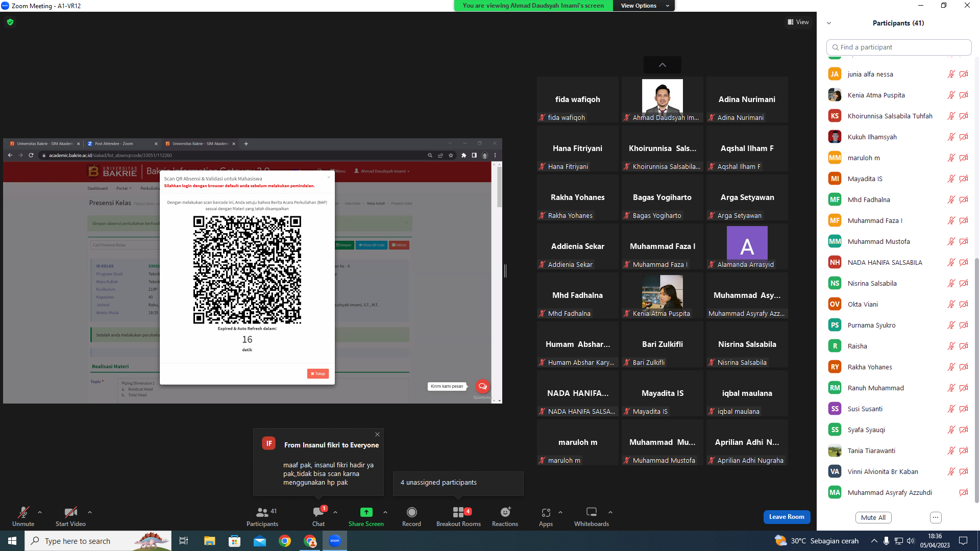Viewport: 980px width, 551px height.
Task: Open Google Chrome from taskbar
Action: (285, 541)
